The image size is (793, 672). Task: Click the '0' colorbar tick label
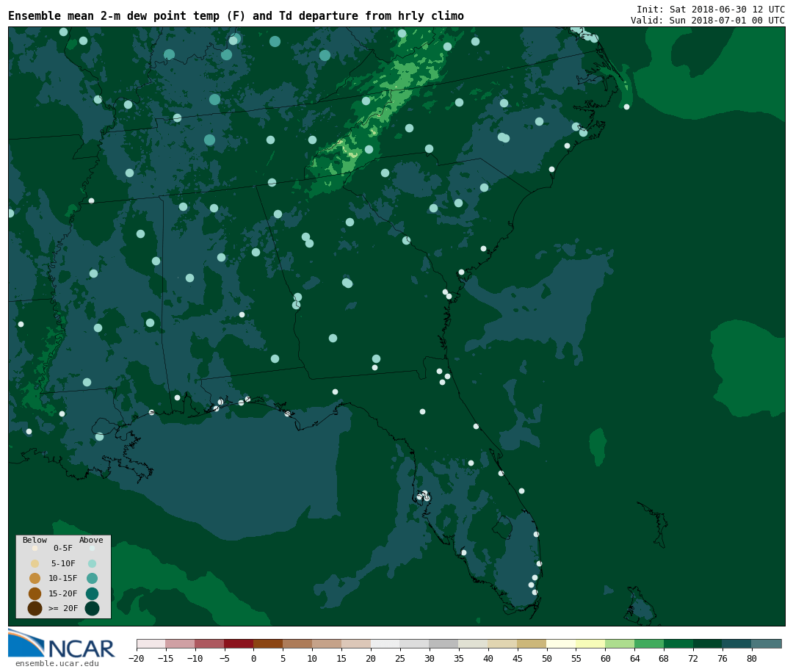pos(254,658)
